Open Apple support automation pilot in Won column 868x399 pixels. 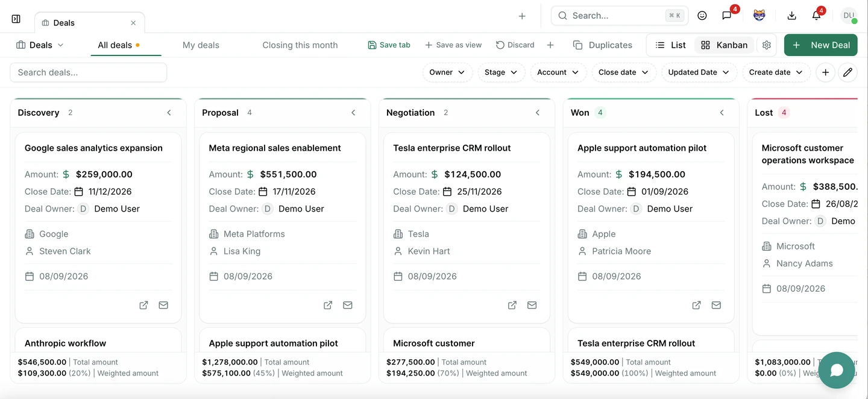(x=696, y=306)
